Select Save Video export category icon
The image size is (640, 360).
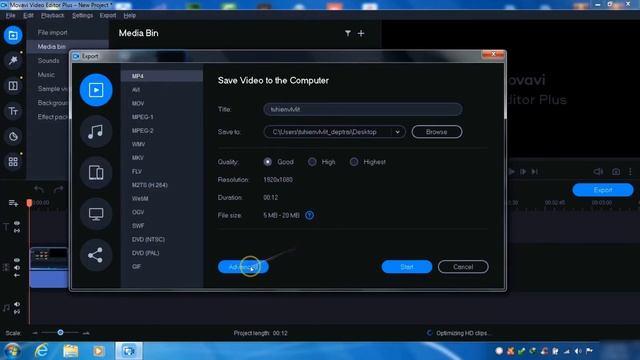point(96,90)
